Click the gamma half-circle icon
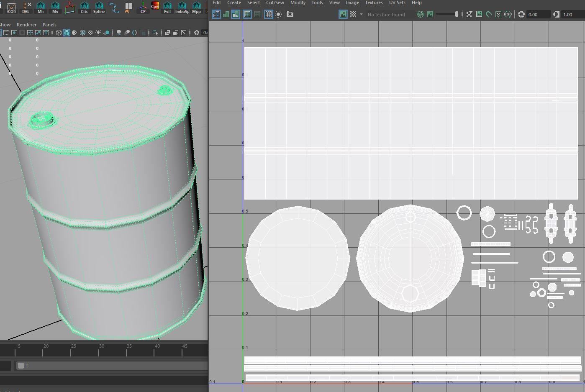 (x=556, y=14)
